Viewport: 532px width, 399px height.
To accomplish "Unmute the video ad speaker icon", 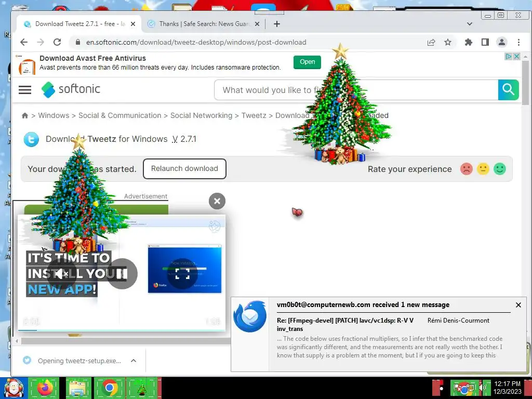I will [62, 273].
